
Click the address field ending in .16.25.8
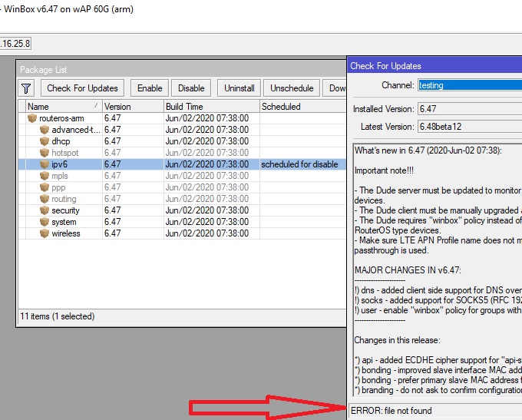[15, 44]
